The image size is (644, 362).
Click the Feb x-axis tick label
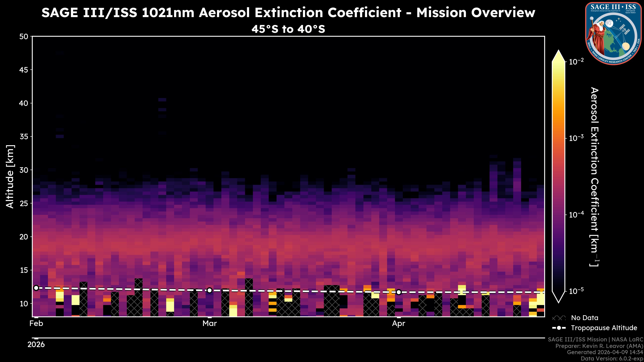click(x=36, y=323)
